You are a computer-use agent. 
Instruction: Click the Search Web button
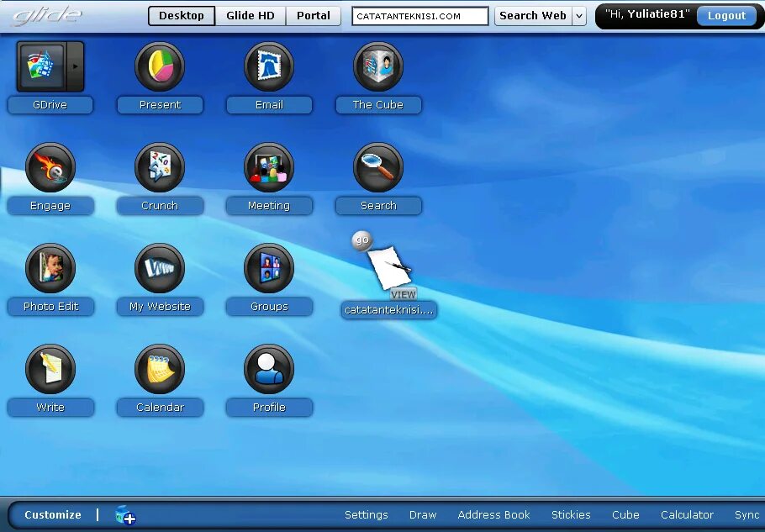(x=533, y=16)
